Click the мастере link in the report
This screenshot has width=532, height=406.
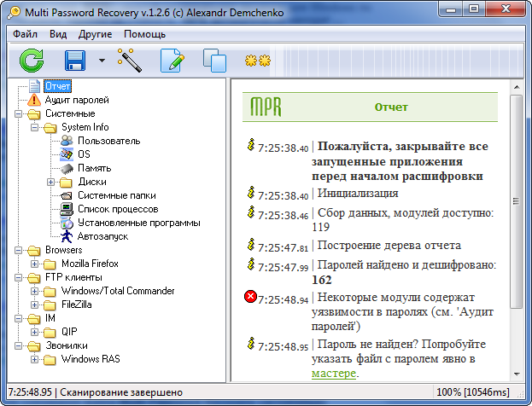pyautogui.click(x=334, y=374)
